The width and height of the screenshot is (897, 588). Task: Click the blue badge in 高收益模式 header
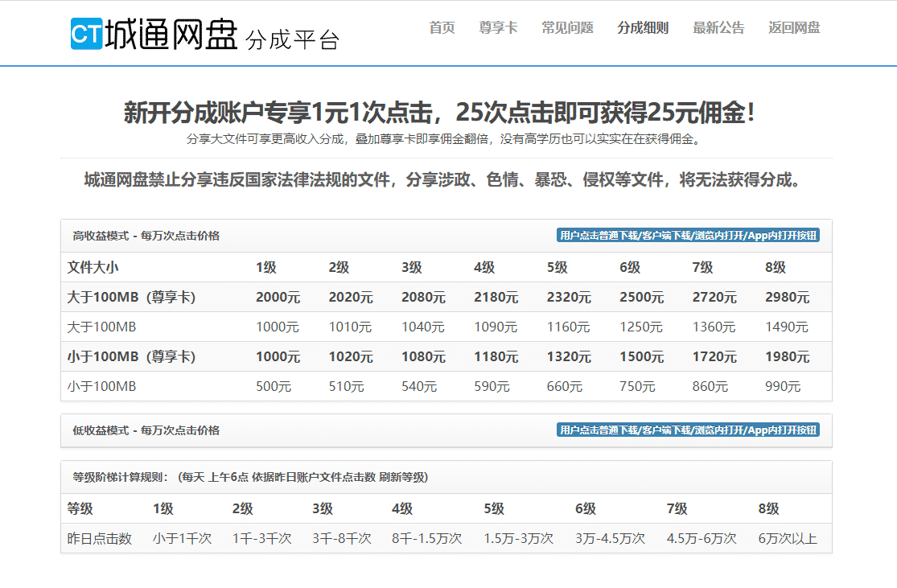tap(688, 235)
